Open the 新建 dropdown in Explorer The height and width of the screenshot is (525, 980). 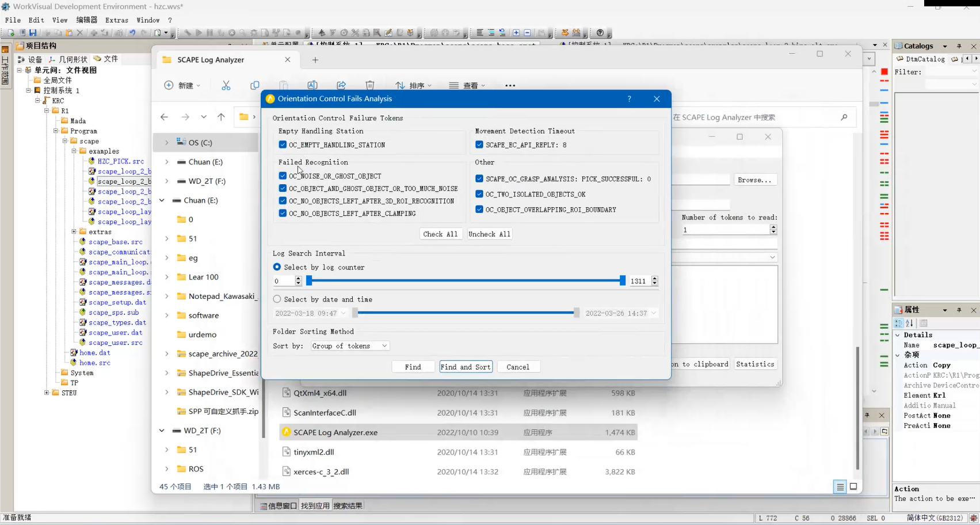(x=182, y=85)
